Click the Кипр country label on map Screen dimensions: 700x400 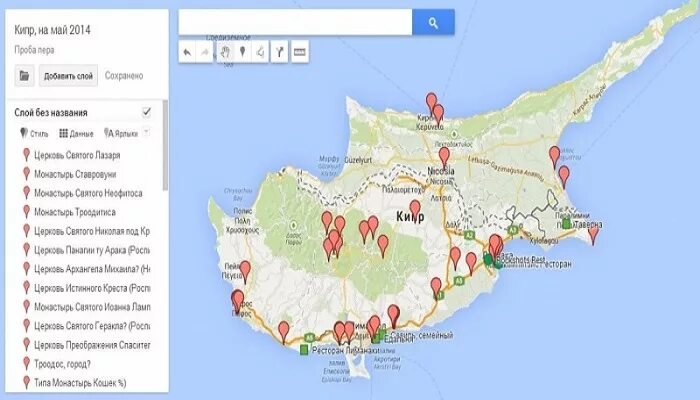410,217
